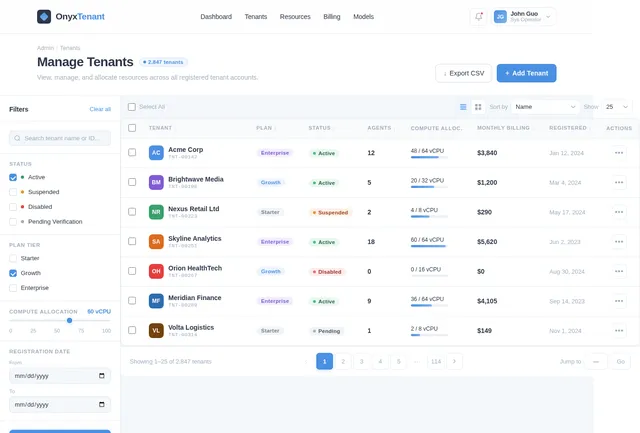Open the notifications bell

coord(478,16)
